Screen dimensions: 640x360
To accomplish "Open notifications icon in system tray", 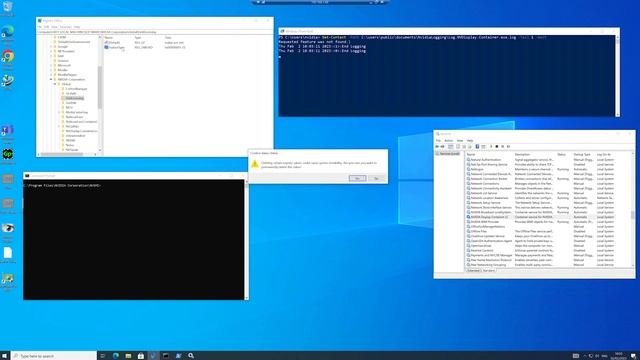I will point(633,356).
